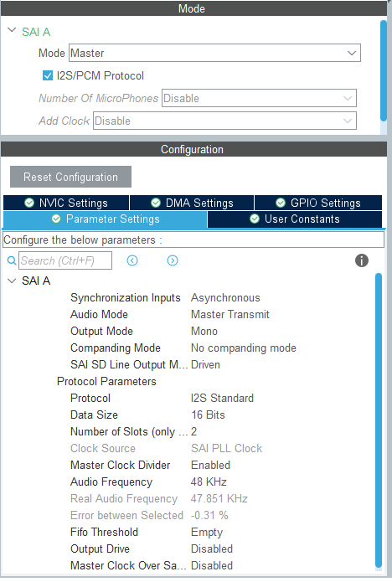Open Number Of MicroPhones dropdown
The width and height of the screenshot is (392, 582).
point(259,98)
